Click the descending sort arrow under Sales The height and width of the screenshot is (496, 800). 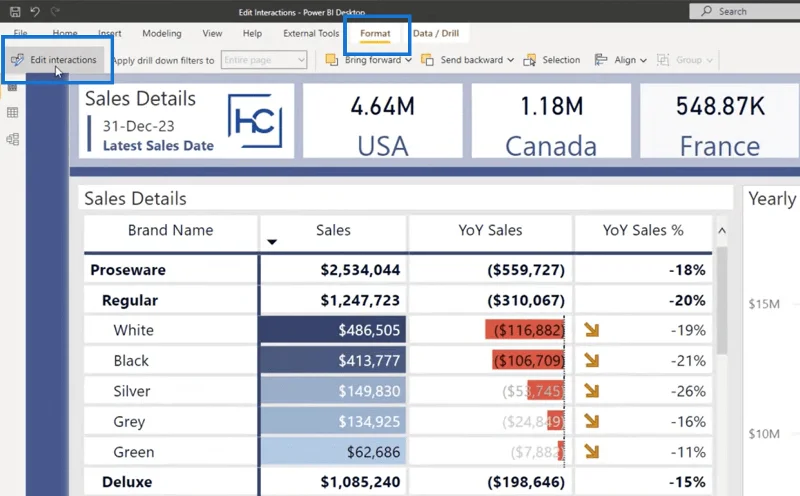(272, 242)
